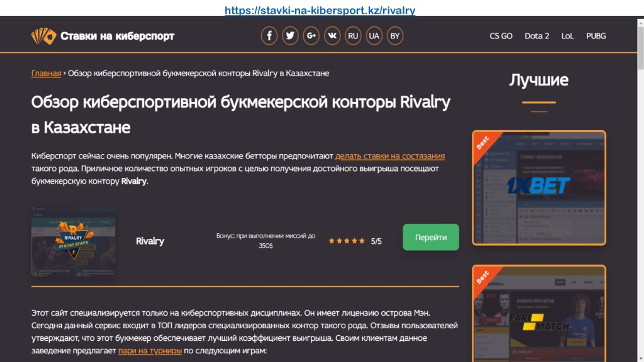The width and height of the screenshot is (644, 362).
Task: Open the URL link at the top
Action: point(320,10)
